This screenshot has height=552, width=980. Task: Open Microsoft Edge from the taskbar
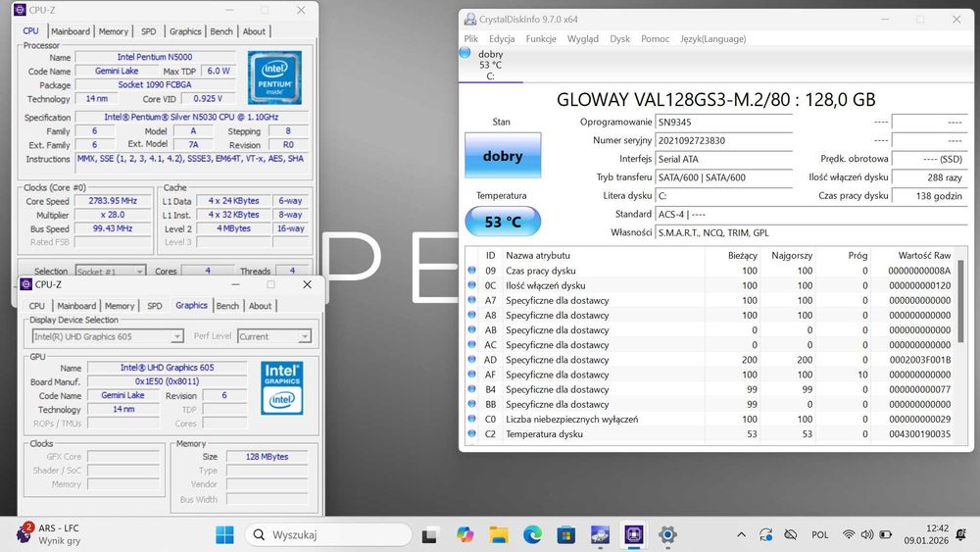(532, 535)
